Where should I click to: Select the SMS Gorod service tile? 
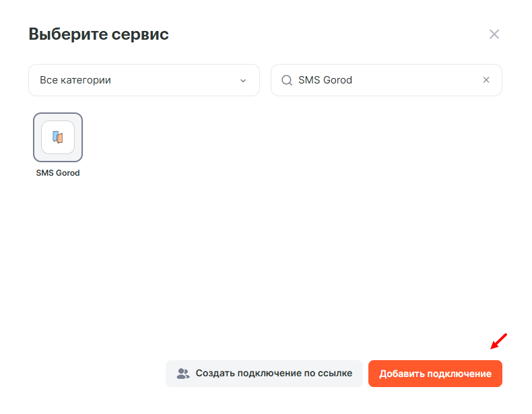point(58,137)
